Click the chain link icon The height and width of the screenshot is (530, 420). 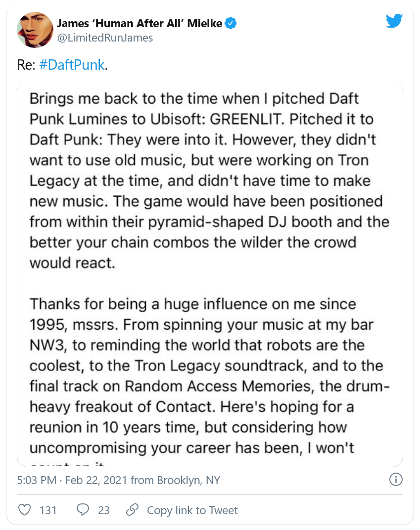pos(132,510)
